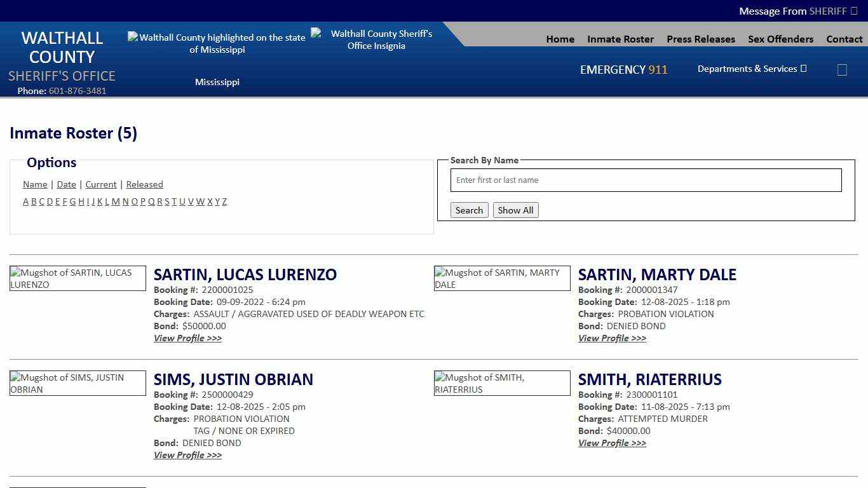
Task: Click the Show All button
Action: click(515, 210)
